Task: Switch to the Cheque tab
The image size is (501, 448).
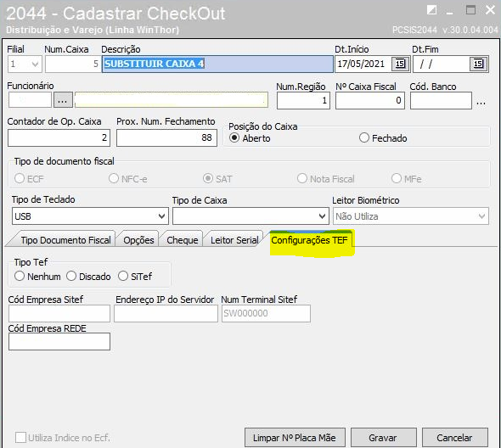Action: point(183,240)
